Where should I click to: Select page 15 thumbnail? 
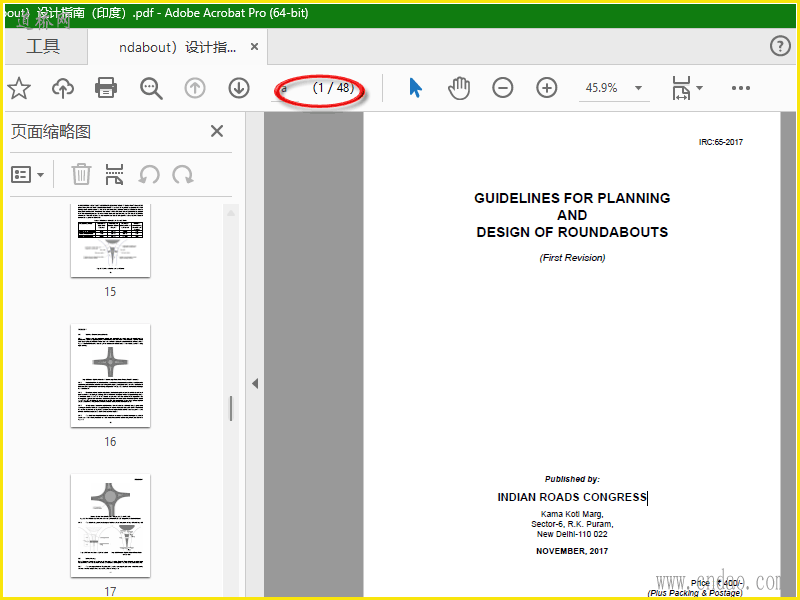tap(110, 240)
